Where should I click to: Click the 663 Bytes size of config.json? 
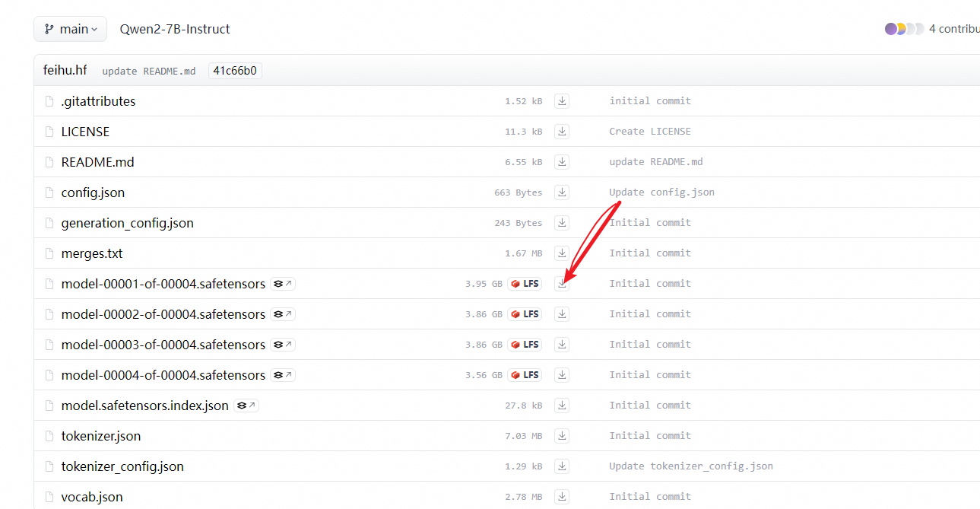(519, 192)
